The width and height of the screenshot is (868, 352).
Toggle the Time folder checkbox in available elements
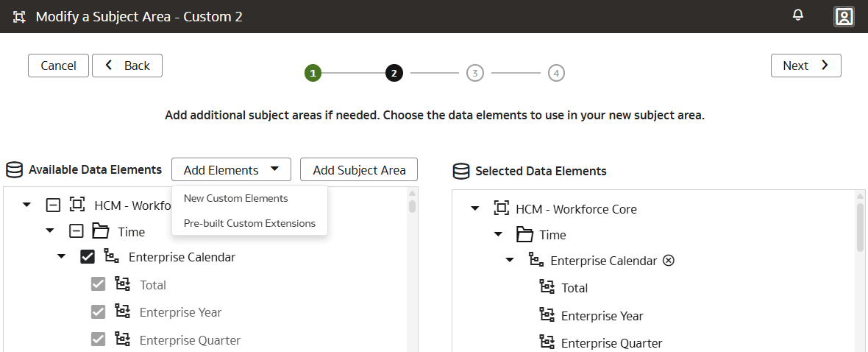[x=76, y=231]
